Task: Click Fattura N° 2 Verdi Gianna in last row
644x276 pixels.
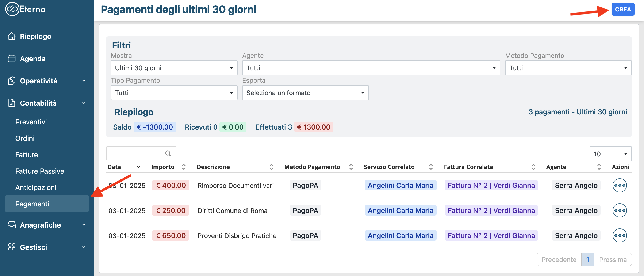Action: pyautogui.click(x=491, y=235)
